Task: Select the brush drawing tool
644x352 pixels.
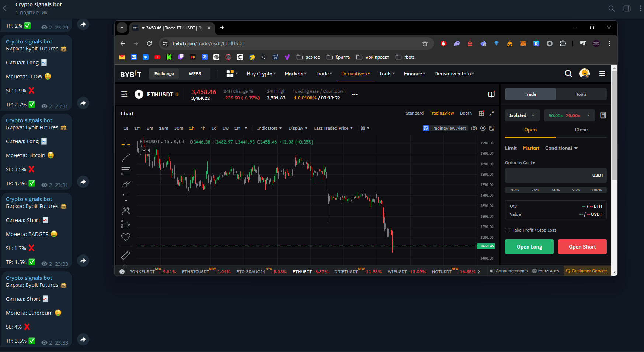Action: coord(126,184)
